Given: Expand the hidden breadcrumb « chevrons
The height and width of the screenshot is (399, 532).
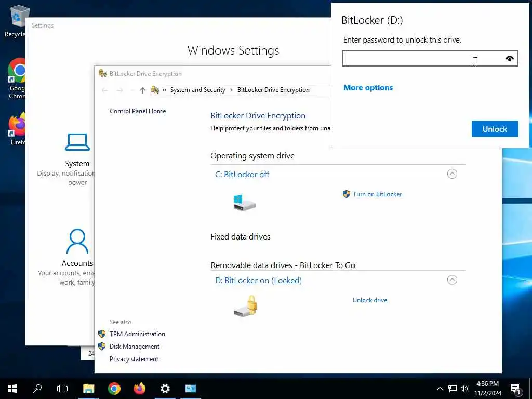Looking at the screenshot, I should pos(164,90).
